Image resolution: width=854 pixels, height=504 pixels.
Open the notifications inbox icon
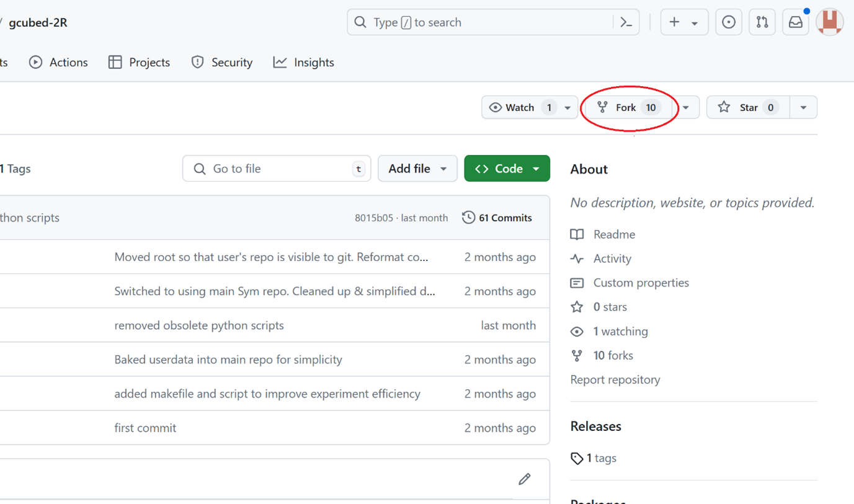click(x=796, y=22)
